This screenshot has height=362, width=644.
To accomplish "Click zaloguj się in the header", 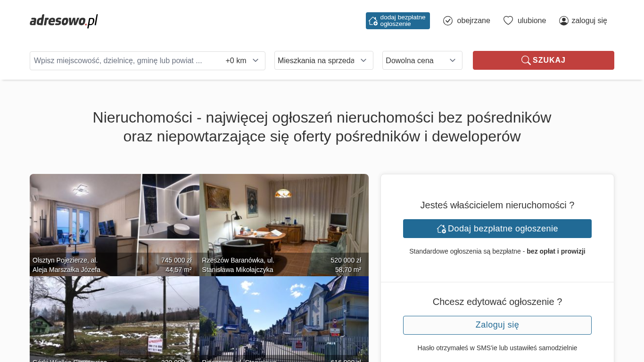I will (589, 21).
